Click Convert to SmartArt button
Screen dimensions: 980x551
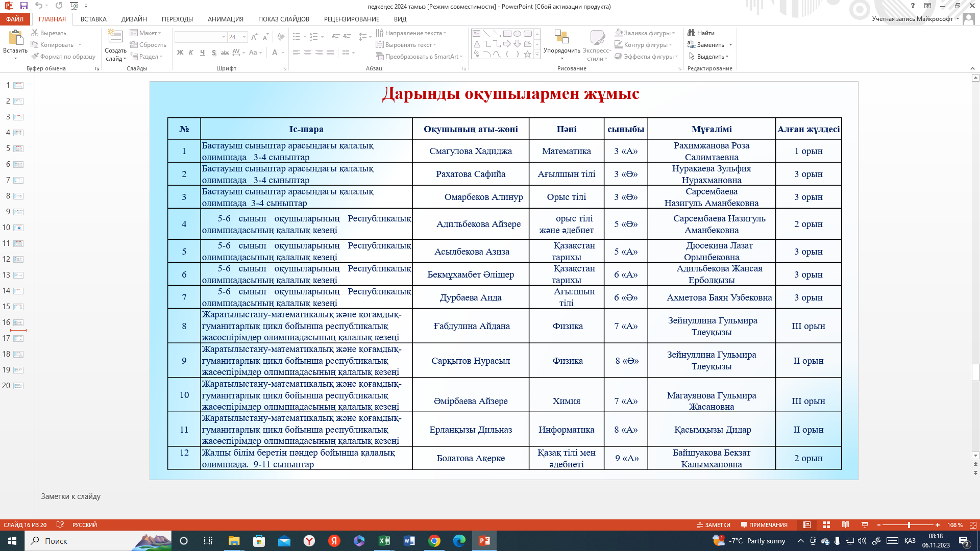[x=419, y=57]
